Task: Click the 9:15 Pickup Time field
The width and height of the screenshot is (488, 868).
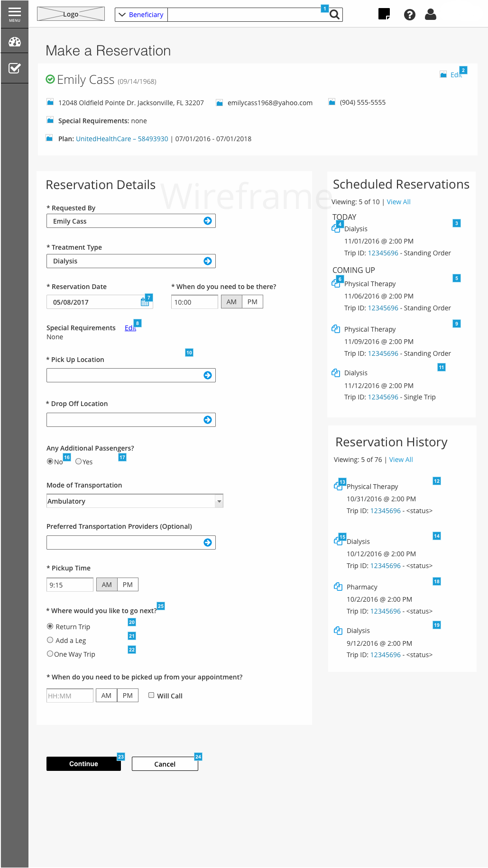Action: point(70,585)
